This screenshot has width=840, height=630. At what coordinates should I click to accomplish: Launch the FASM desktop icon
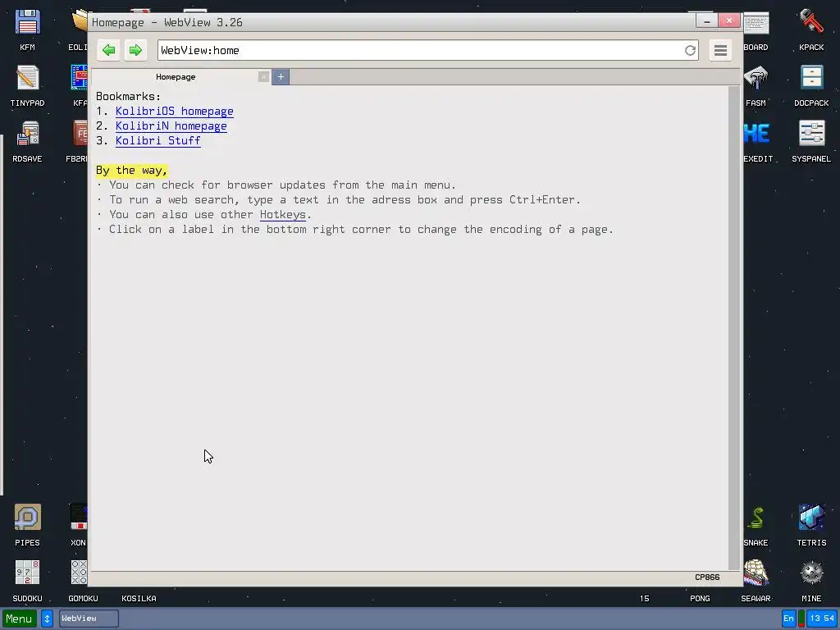[756, 85]
